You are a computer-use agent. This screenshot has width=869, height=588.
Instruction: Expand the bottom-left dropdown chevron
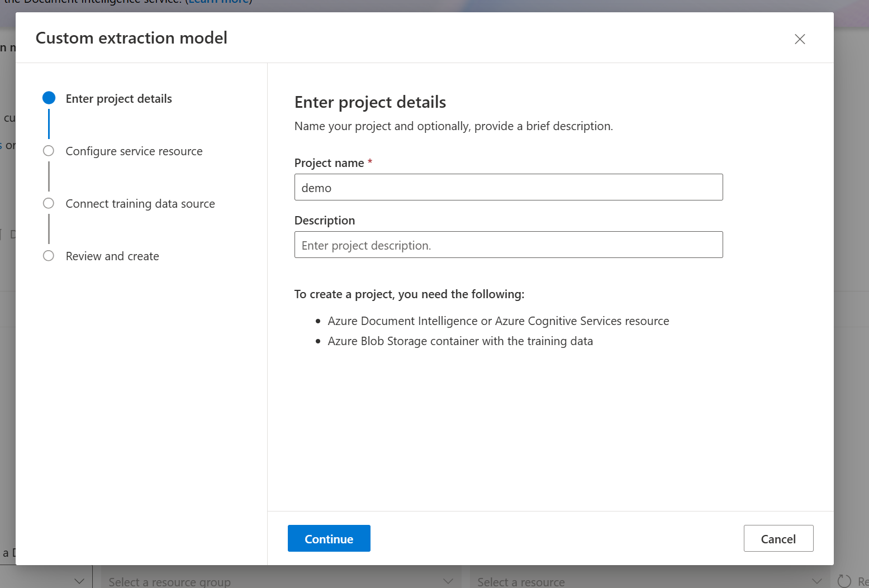(79, 581)
